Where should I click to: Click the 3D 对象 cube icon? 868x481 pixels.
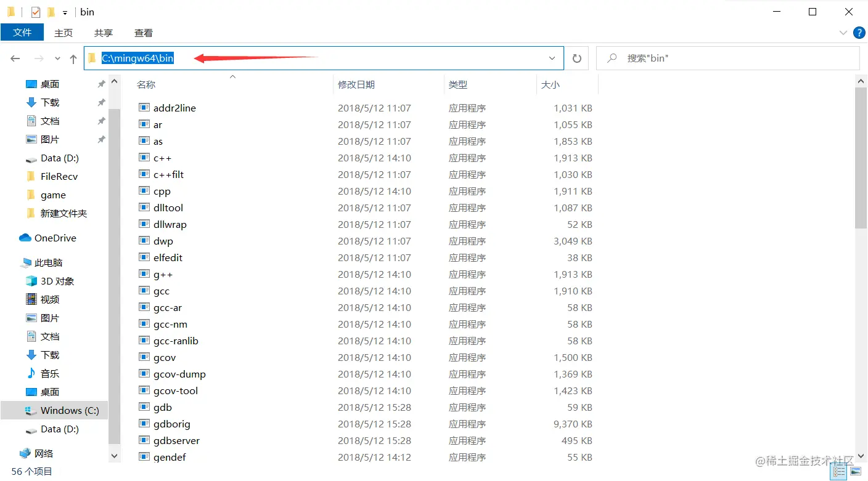point(31,281)
